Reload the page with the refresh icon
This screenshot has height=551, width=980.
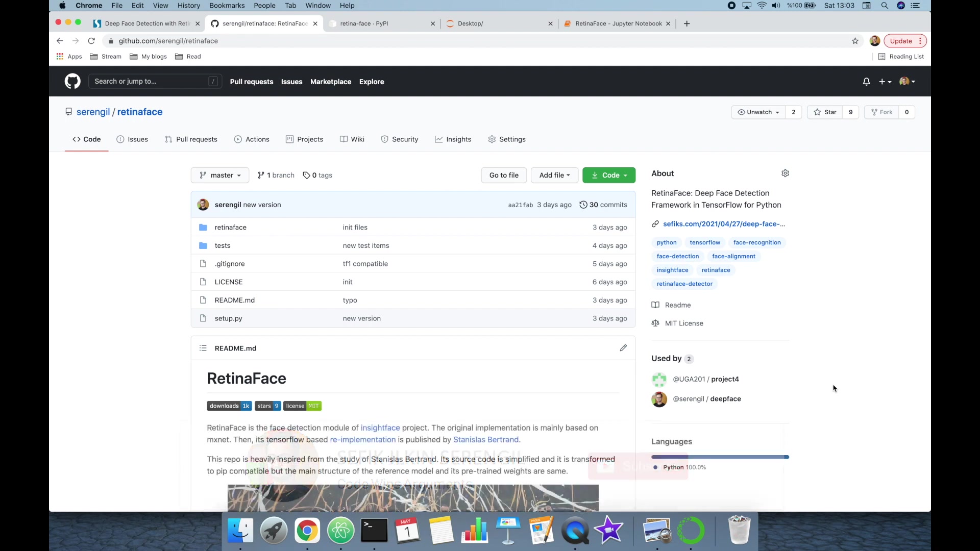pos(91,41)
